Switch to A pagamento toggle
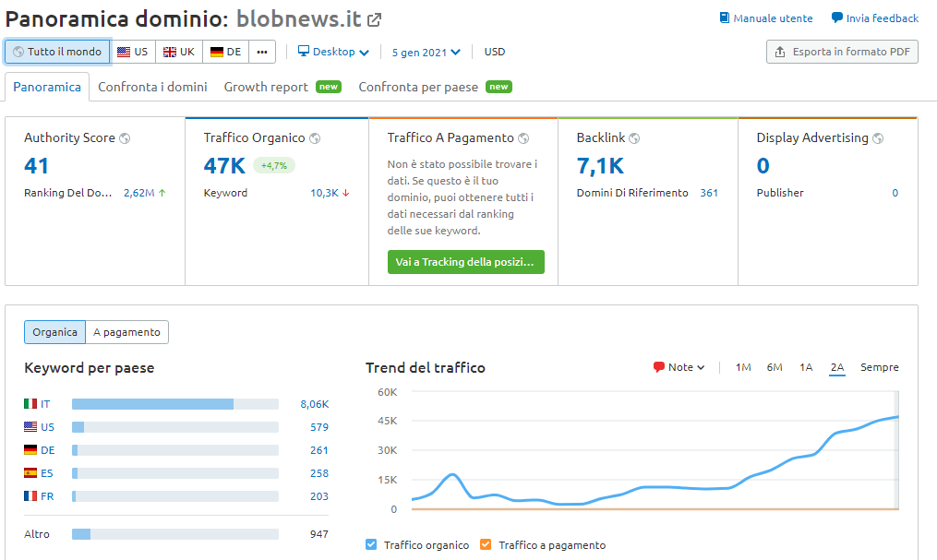This screenshot has height=560, width=937. [126, 332]
